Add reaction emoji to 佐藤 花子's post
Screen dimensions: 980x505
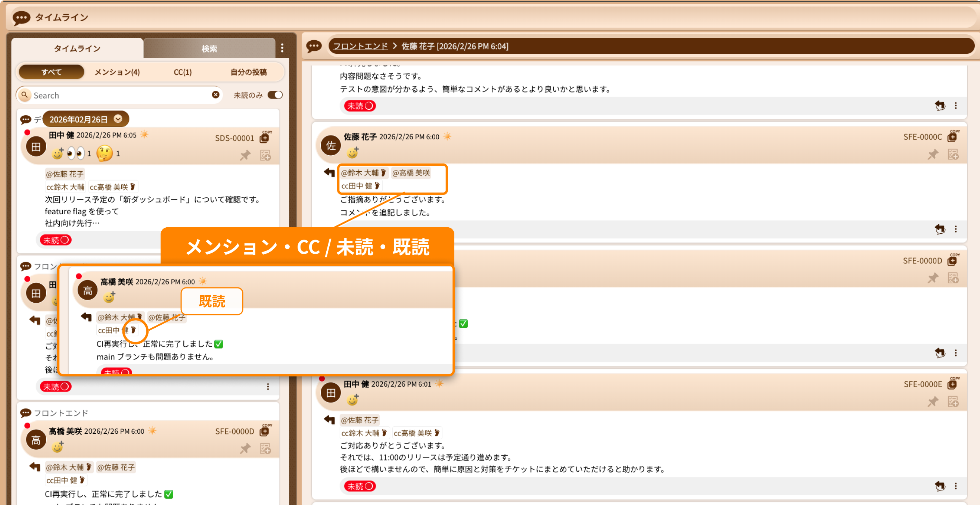(353, 153)
